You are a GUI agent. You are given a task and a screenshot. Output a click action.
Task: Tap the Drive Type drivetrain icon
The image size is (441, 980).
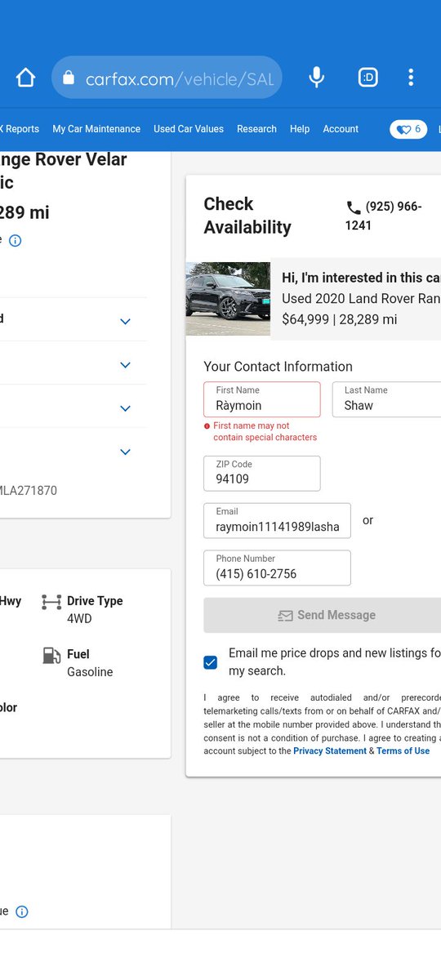pyautogui.click(x=51, y=603)
